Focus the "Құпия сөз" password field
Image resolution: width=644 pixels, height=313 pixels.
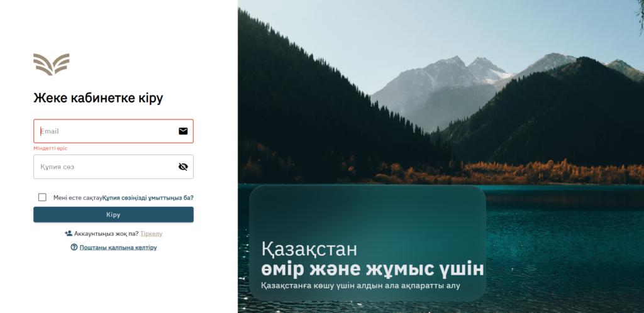point(107,167)
